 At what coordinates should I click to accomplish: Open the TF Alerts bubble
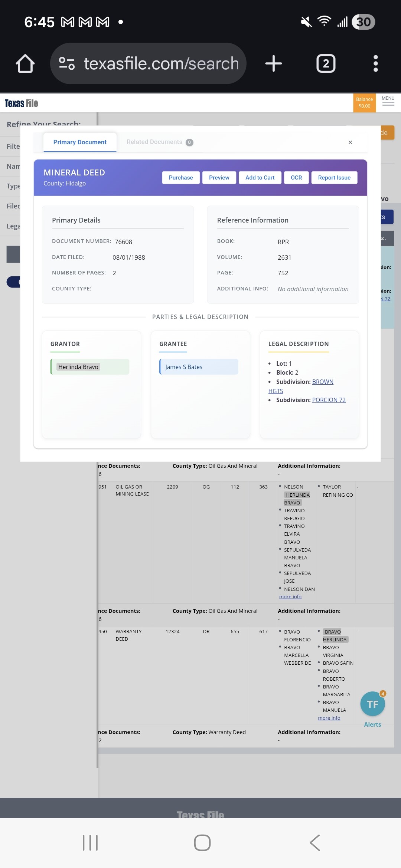pos(372,704)
